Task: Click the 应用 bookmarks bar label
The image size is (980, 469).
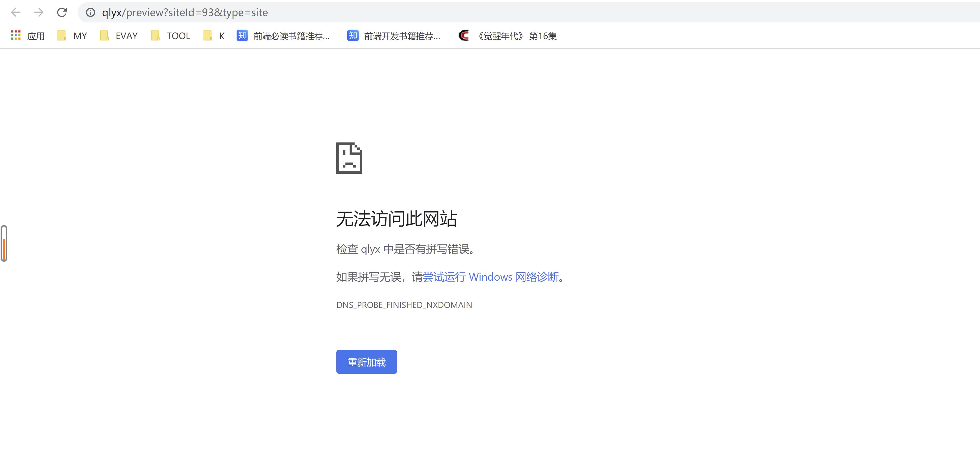Action: click(36, 36)
